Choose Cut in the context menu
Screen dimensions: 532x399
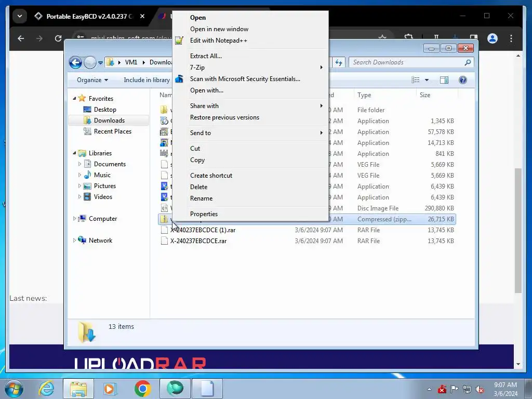pyautogui.click(x=195, y=149)
